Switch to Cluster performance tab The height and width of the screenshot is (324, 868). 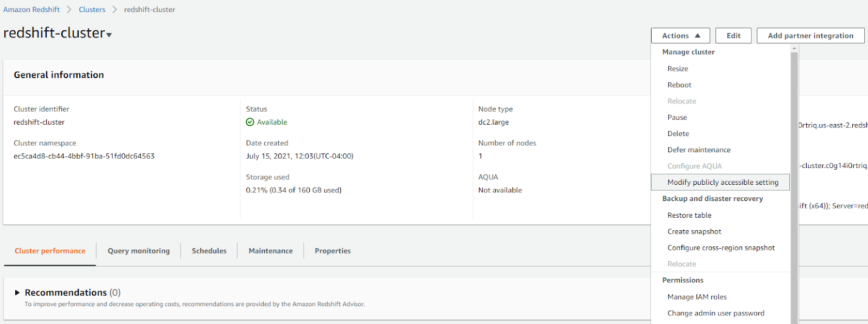coord(50,251)
